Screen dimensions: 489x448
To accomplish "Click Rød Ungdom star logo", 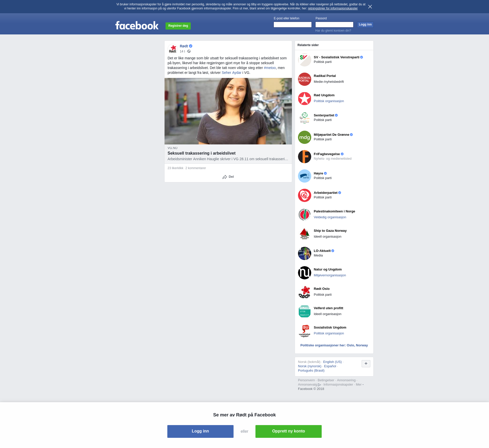I will coord(305,99).
